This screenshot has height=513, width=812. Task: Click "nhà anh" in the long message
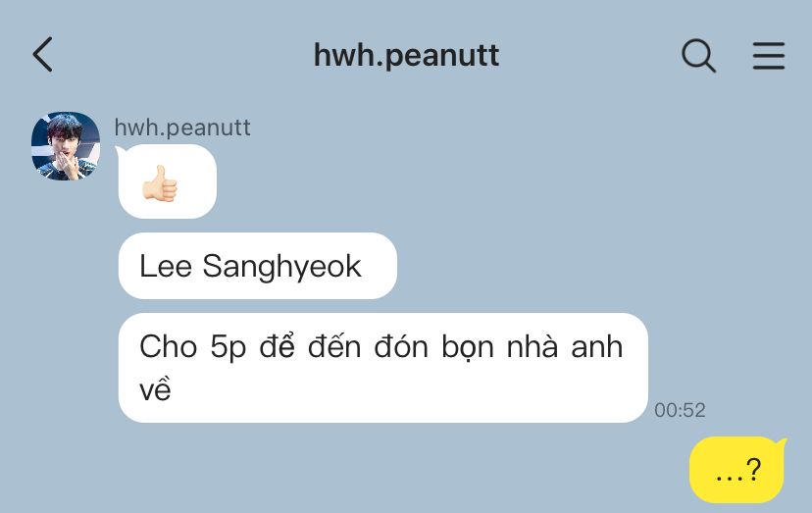565,346
